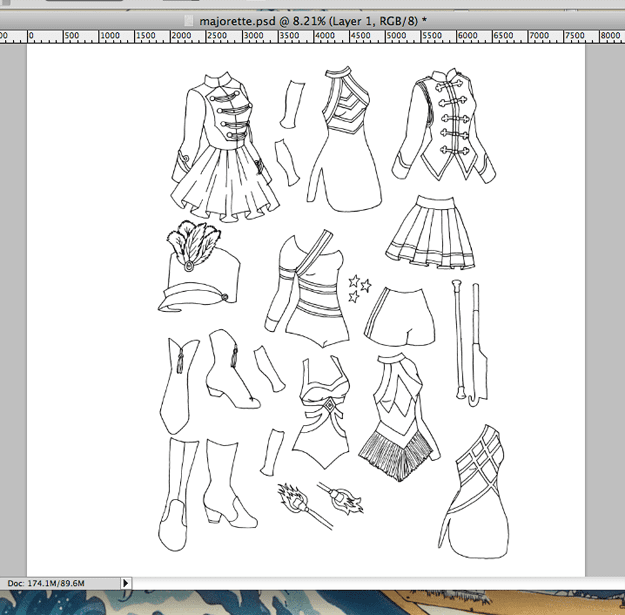The height and width of the screenshot is (615, 625).
Task: Click the frog-clasp jacket drawing
Action: [444, 126]
